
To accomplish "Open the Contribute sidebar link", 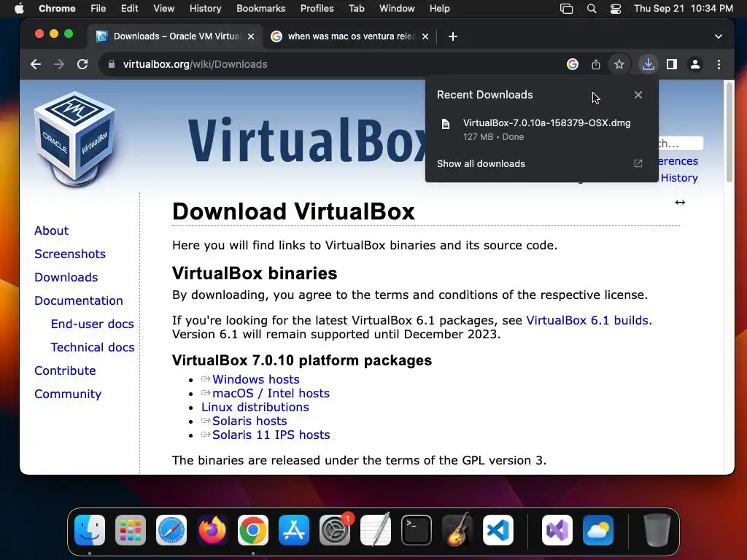I will tap(65, 370).
